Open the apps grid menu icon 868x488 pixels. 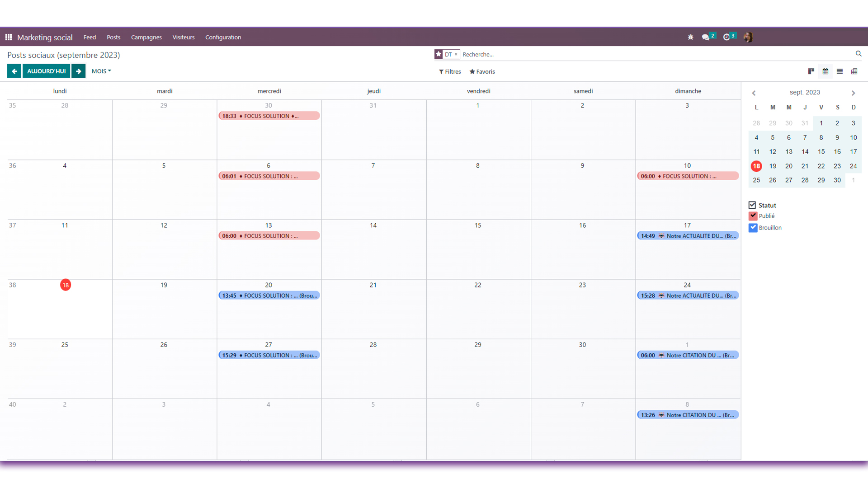[x=9, y=37]
